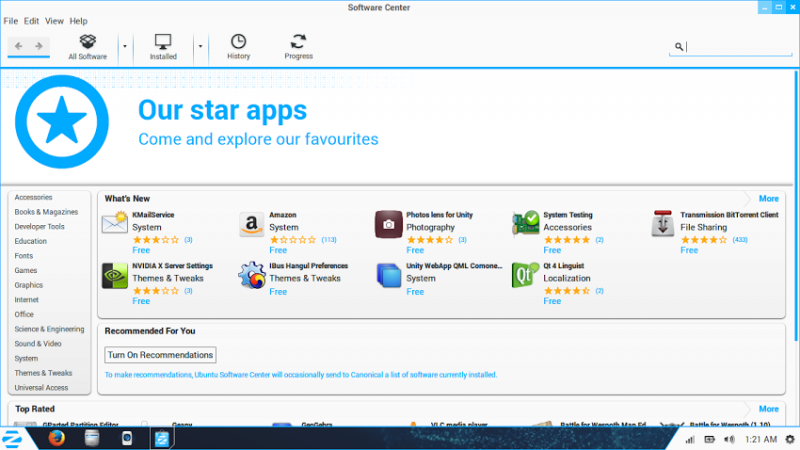This screenshot has width=800, height=450.
Task: Click the vertical scrollbar on the right
Action: coord(796,206)
